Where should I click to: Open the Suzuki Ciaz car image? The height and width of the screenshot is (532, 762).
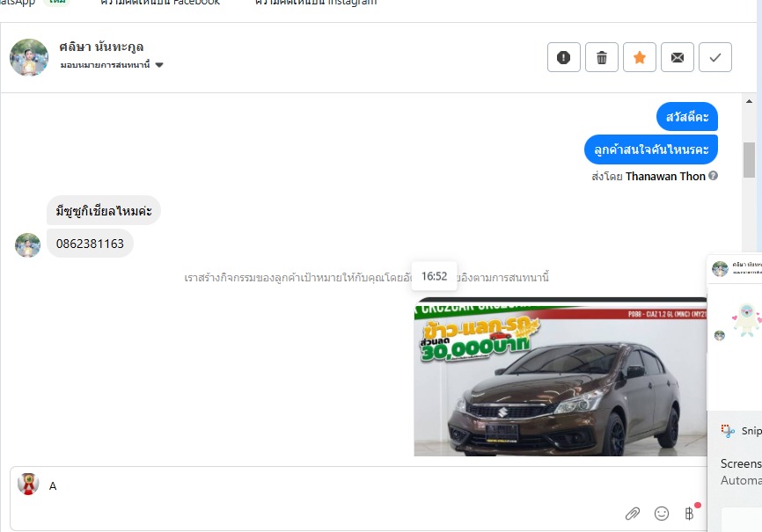click(561, 377)
